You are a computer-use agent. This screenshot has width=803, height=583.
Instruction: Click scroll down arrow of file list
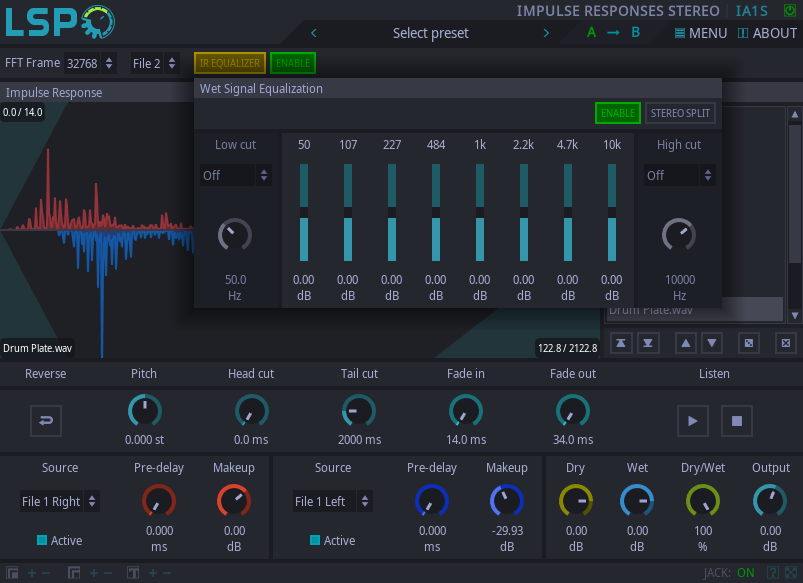[x=795, y=316]
